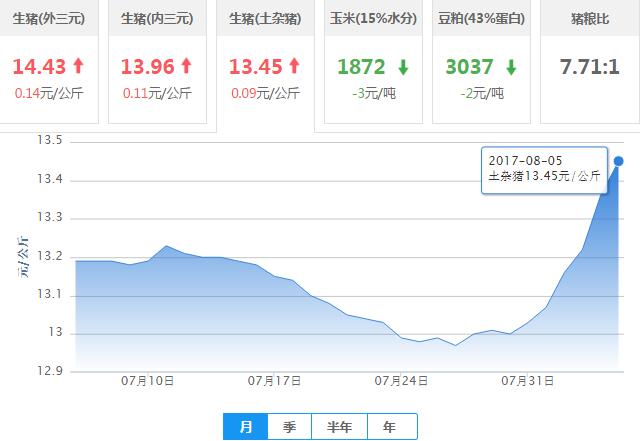Click the blue data point at chart peak
Image resolution: width=640 pixels, height=441 pixels.
pos(619,161)
